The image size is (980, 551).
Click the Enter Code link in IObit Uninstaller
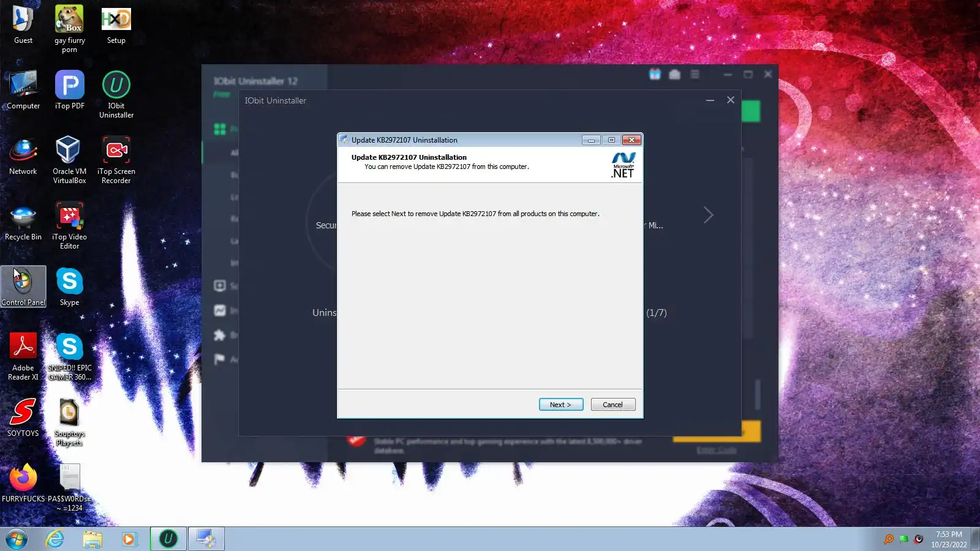(717, 451)
